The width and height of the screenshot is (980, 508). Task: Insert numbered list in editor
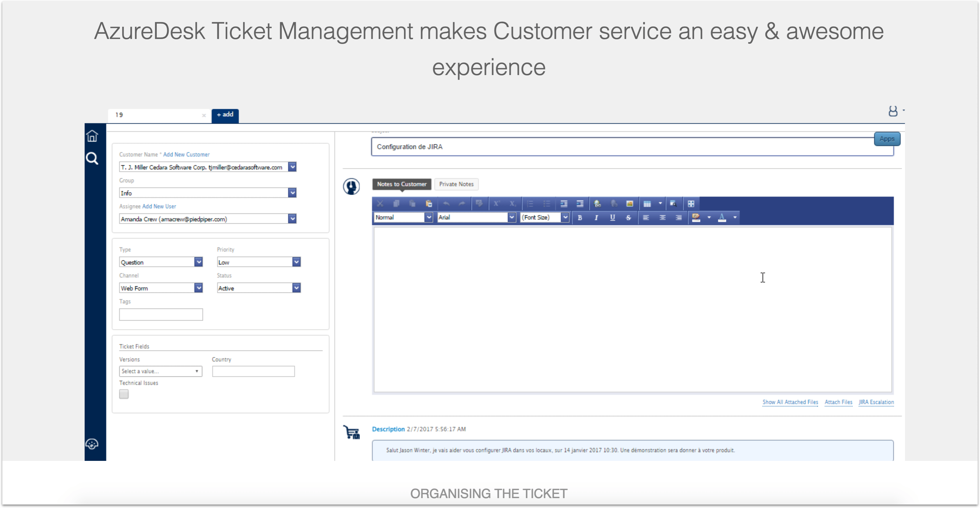[530, 204]
